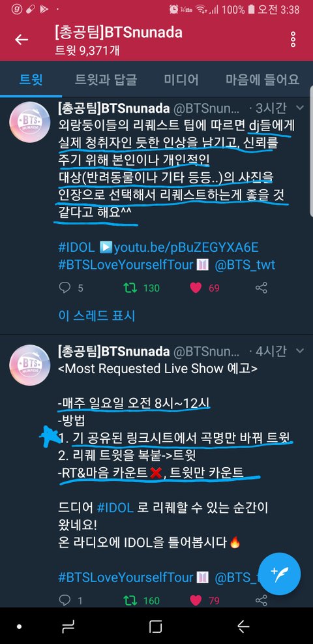The height and width of the screenshot is (644, 313).
Task: Open the 마음에 들어요 tab
Action: pos(263,79)
